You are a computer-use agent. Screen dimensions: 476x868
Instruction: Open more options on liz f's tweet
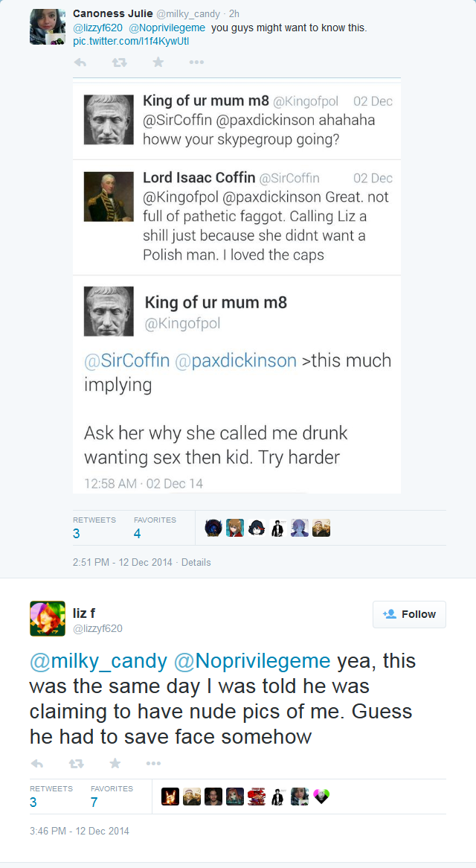[153, 763]
